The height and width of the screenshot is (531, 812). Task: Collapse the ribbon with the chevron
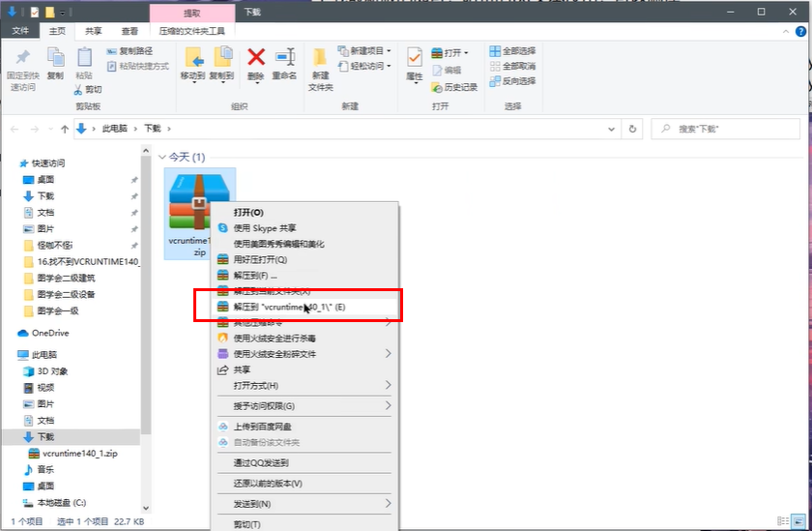point(786,32)
